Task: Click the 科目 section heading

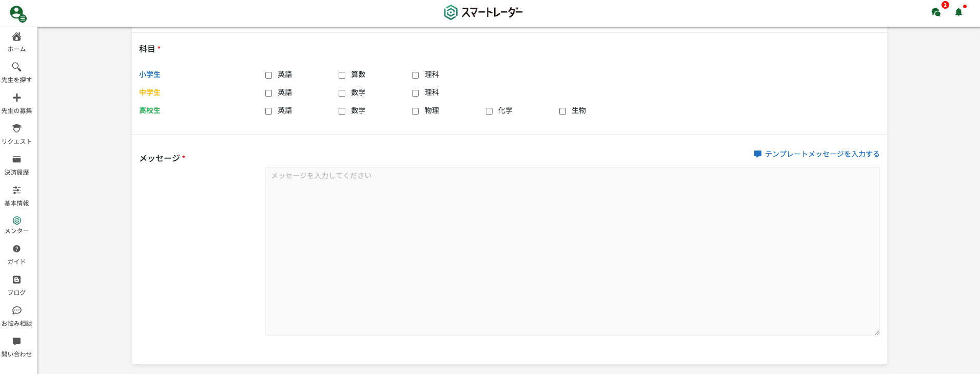Action: 147,49
